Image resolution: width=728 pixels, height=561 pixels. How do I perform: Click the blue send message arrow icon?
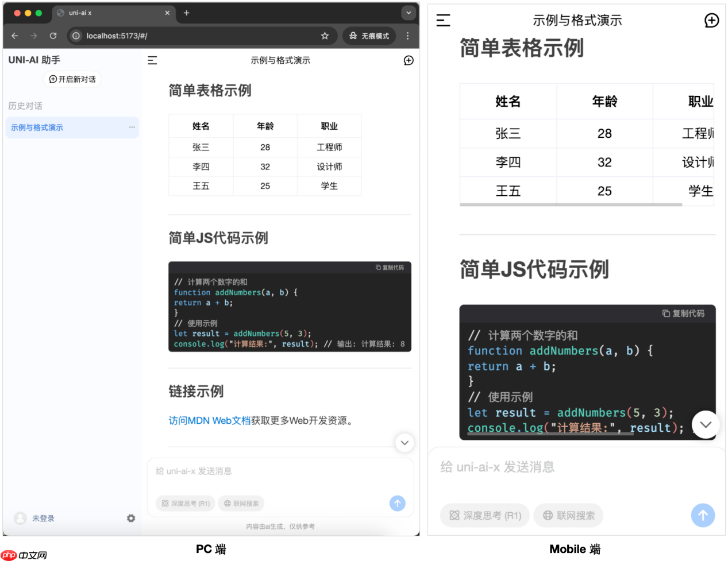click(x=397, y=504)
